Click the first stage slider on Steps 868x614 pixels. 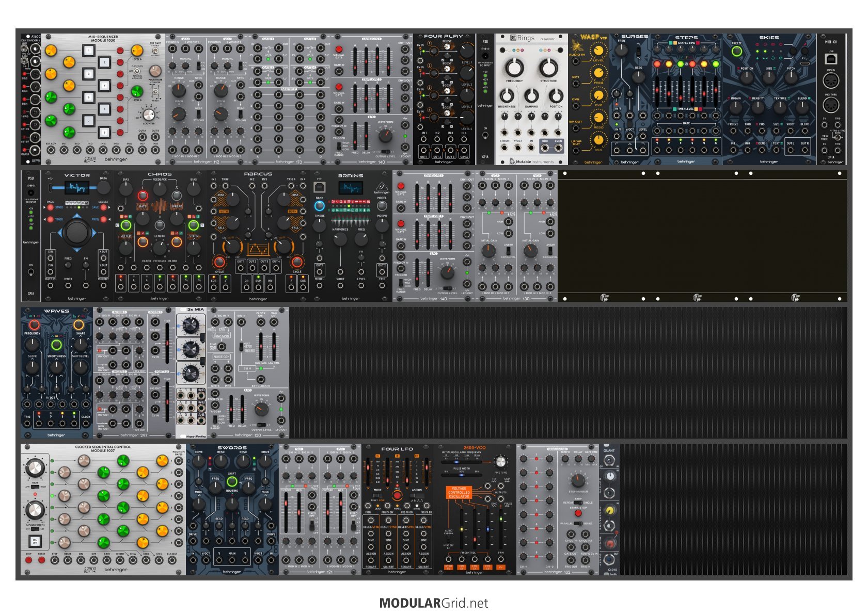657,92
